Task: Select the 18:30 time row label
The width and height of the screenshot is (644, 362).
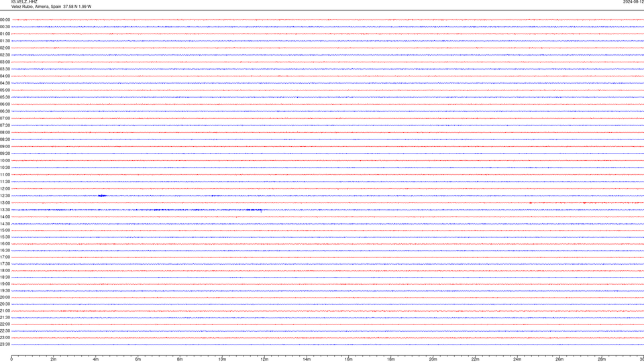Action: pos(5,278)
